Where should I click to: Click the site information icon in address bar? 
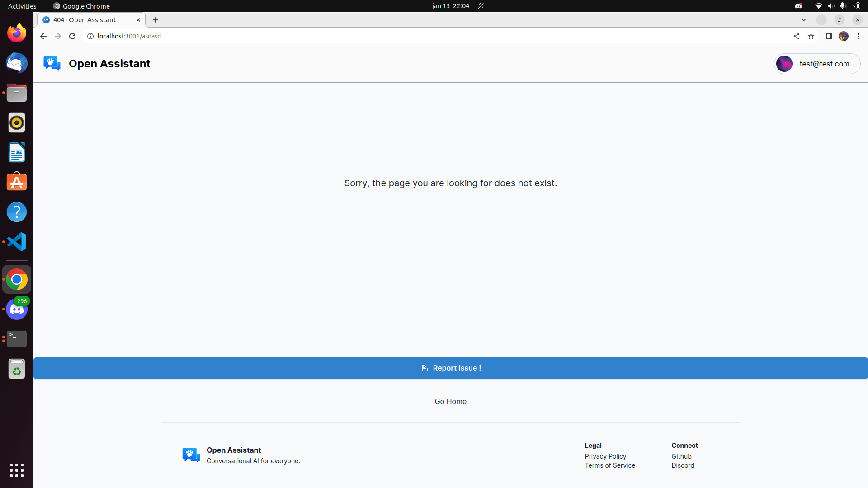tap(90, 36)
